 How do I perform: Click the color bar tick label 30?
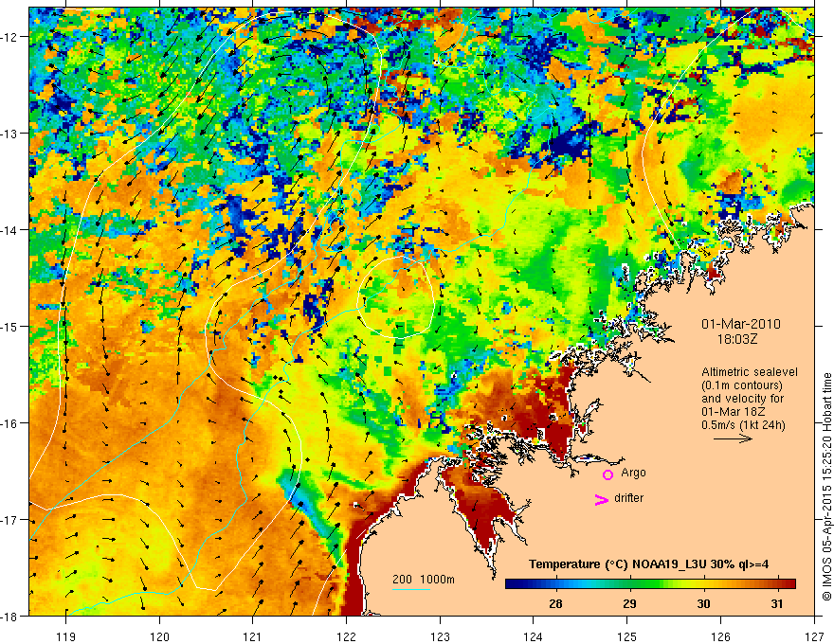pos(703,603)
